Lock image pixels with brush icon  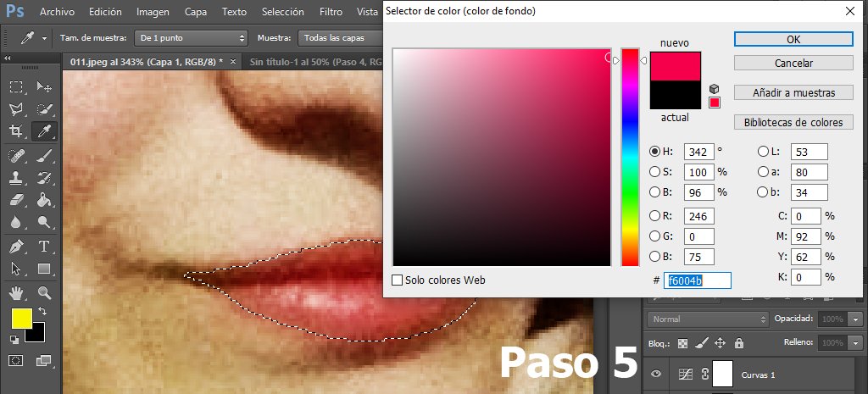701,343
